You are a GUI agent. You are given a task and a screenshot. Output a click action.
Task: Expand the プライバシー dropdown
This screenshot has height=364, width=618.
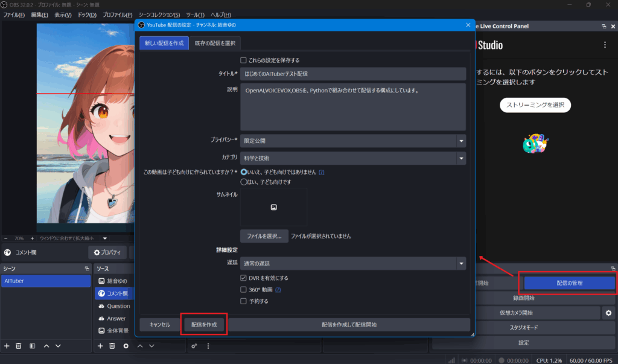461,141
